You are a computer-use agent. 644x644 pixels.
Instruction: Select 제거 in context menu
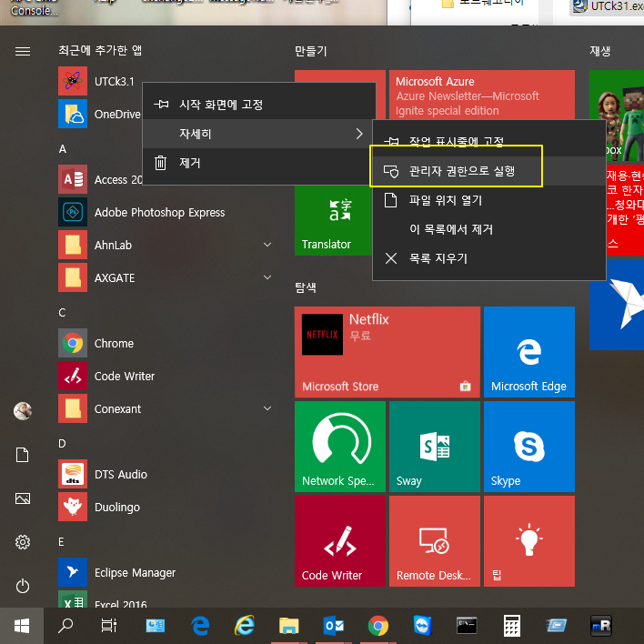coord(258,163)
